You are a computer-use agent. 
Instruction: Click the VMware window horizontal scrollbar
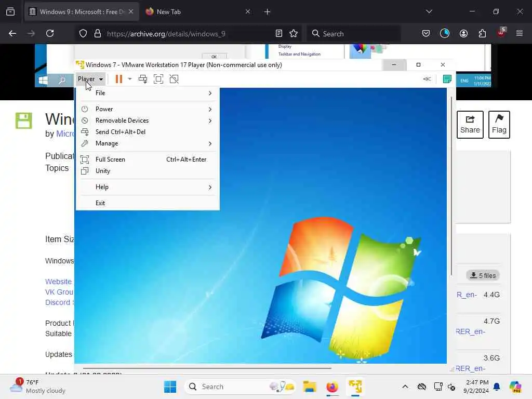point(207,368)
